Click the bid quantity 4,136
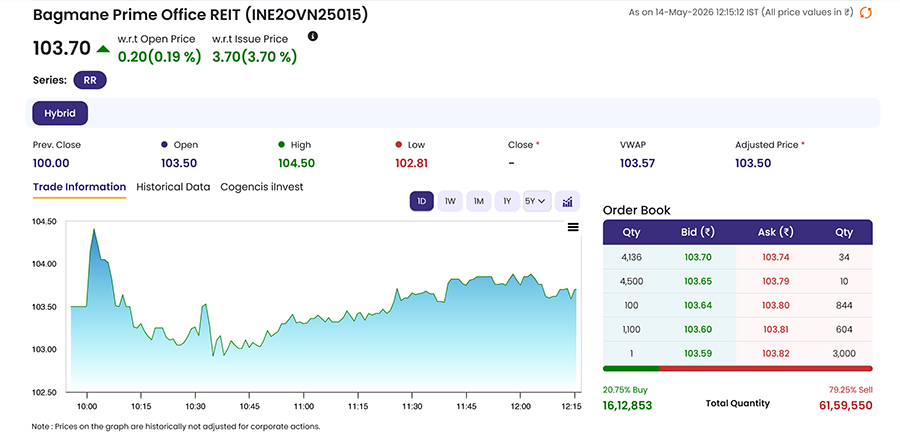900x437 pixels. (x=631, y=257)
